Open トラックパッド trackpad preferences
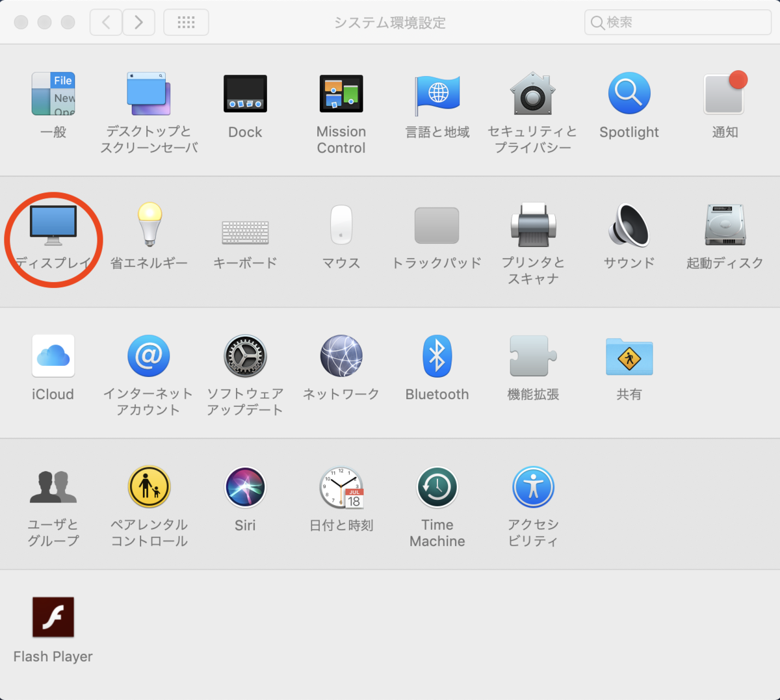The height and width of the screenshot is (700, 780). point(437,225)
